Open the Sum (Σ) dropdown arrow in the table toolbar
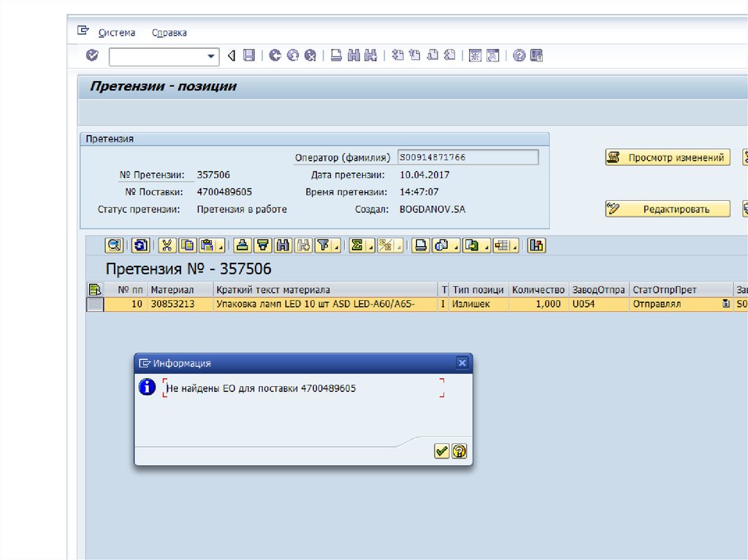The width and height of the screenshot is (748, 560). point(370,248)
